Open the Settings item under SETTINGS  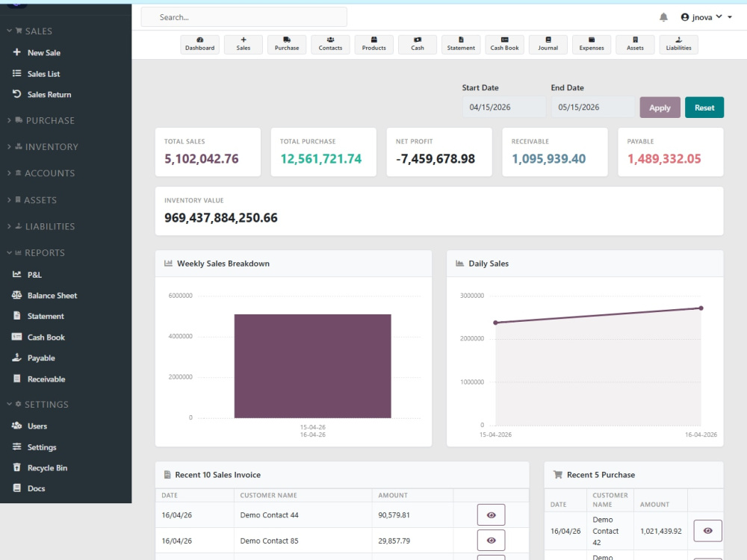[x=34, y=447]
